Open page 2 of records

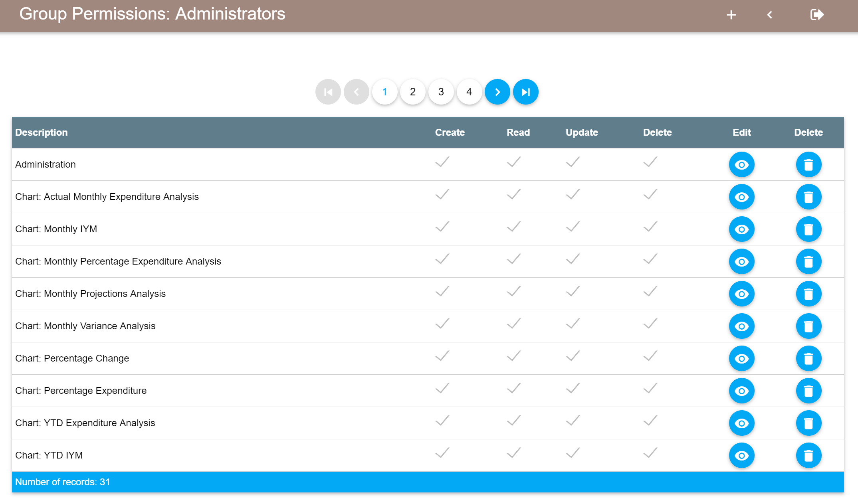tap(413, 92)
